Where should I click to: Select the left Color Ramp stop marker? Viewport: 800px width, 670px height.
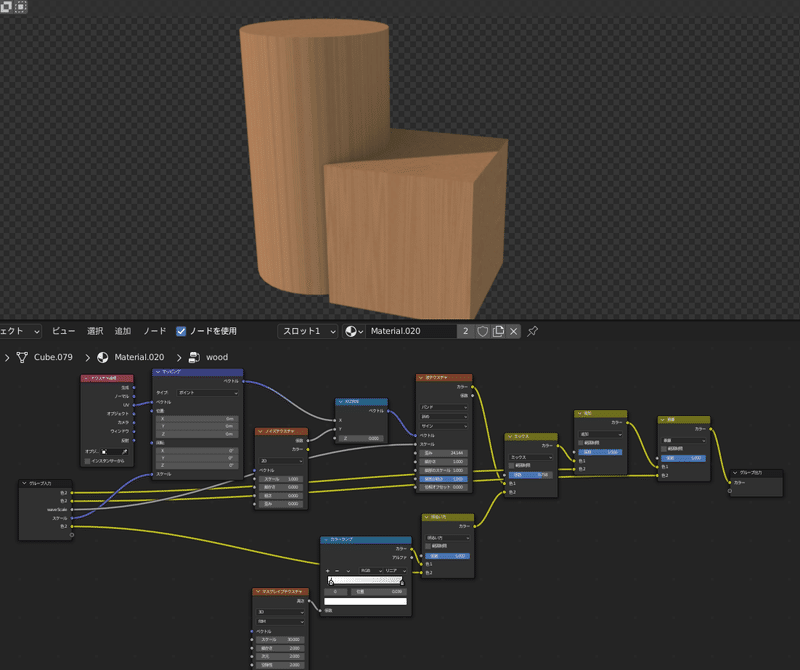(331, 581)
